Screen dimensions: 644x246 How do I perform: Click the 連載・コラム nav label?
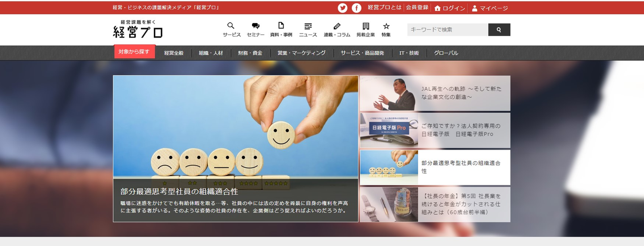(337, 35)
